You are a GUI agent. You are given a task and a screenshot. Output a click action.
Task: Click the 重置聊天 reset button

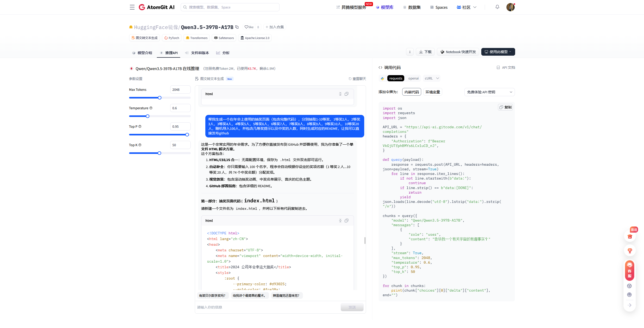[x=357, y=79]
